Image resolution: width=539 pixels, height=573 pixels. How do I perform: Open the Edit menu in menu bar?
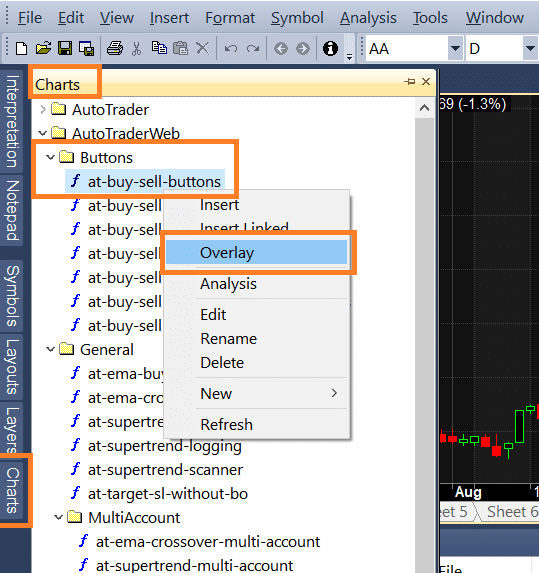click(71, 18)
